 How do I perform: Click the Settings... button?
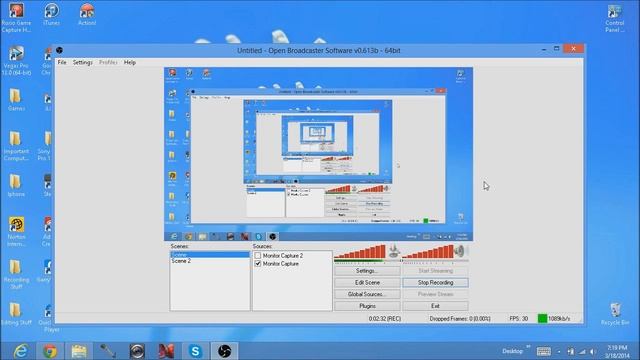tap(367, 271)
